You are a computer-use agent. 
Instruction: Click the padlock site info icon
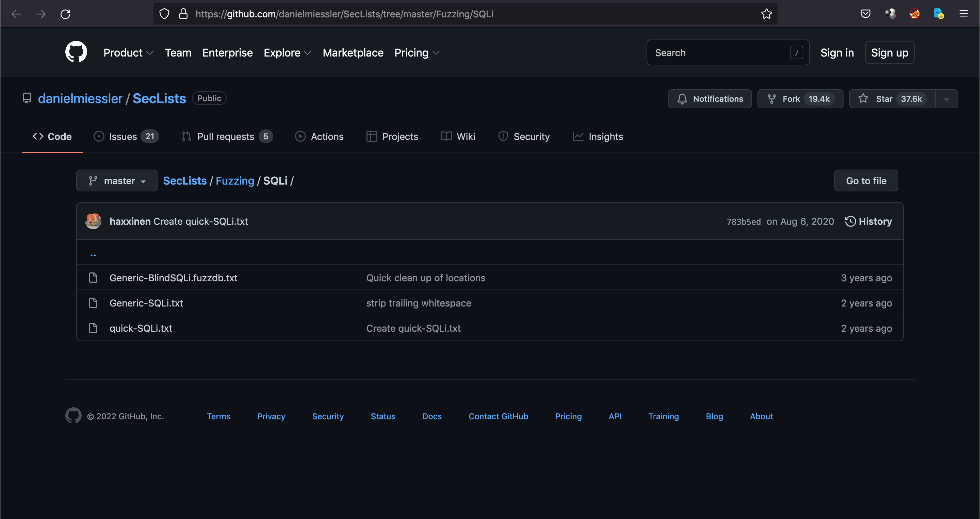click(x=183, y=14)
